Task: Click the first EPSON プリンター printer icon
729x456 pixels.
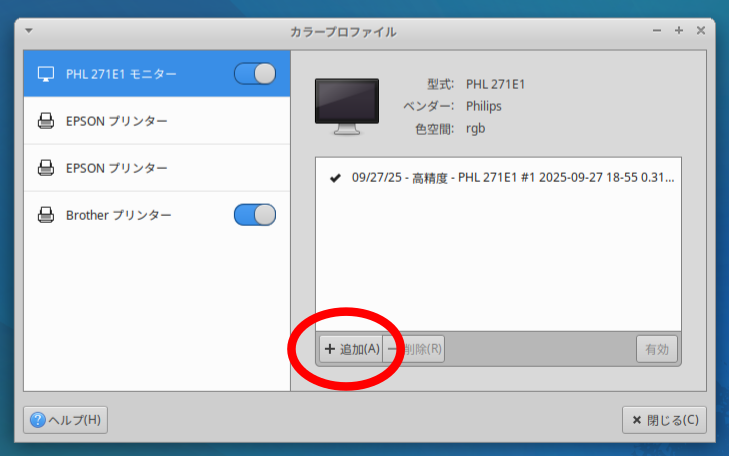Action: 45,121
